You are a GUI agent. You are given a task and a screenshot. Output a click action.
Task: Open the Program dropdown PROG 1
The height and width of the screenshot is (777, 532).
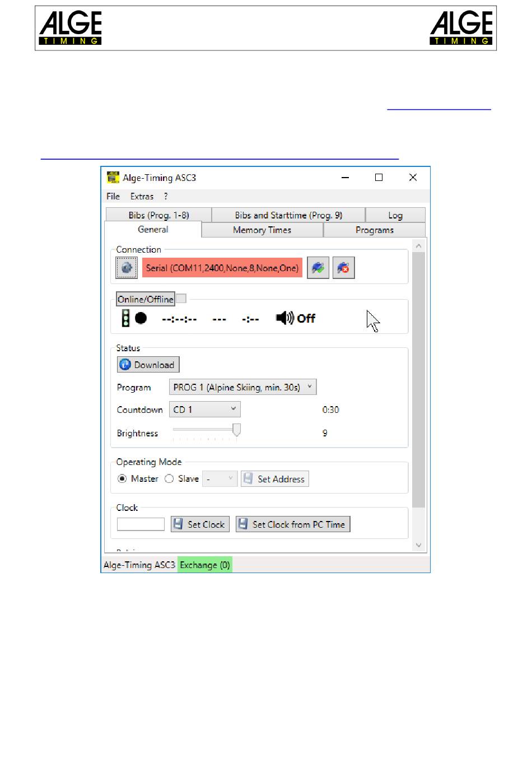pyautogui.click(x=243, y=387)
